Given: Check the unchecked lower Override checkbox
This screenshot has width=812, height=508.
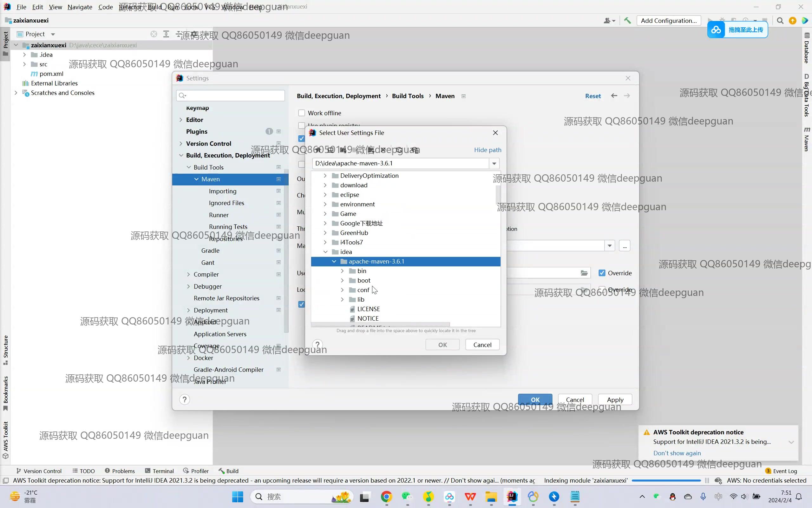Looking at the screenshot, I should (x=602, y=290).
